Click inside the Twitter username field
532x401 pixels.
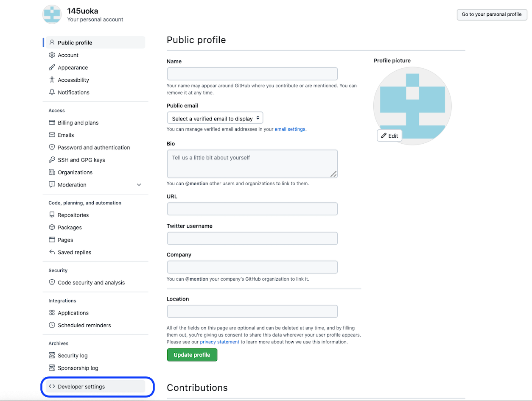point(252,238)
